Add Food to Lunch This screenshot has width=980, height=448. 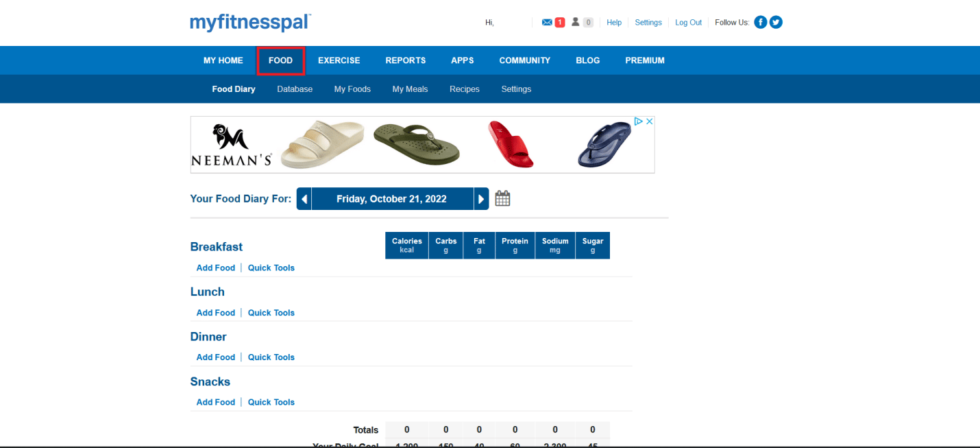coord(216,313)
